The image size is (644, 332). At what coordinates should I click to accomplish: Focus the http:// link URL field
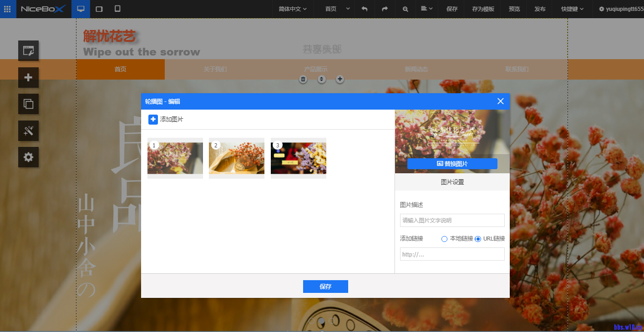452,254
